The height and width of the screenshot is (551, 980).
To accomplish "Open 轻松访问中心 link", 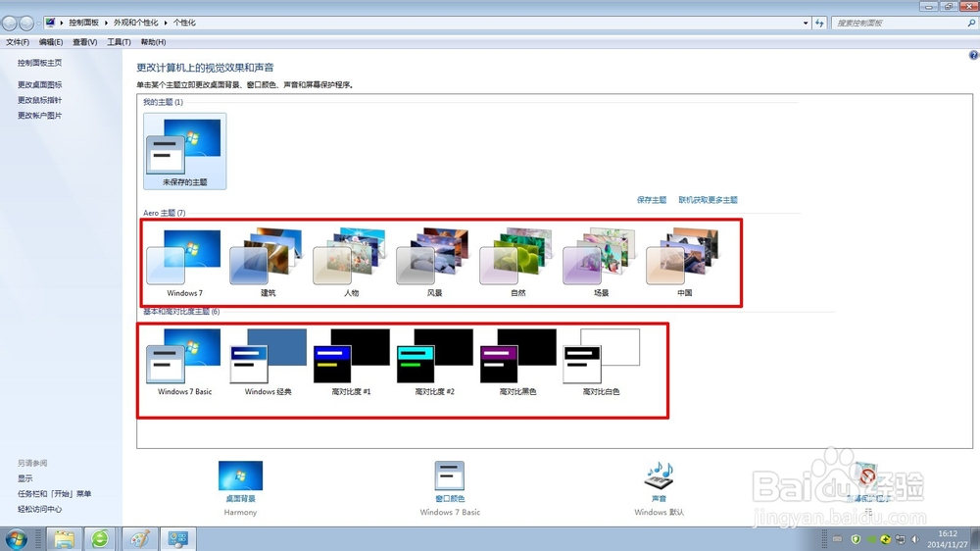I will pos(39,509).
